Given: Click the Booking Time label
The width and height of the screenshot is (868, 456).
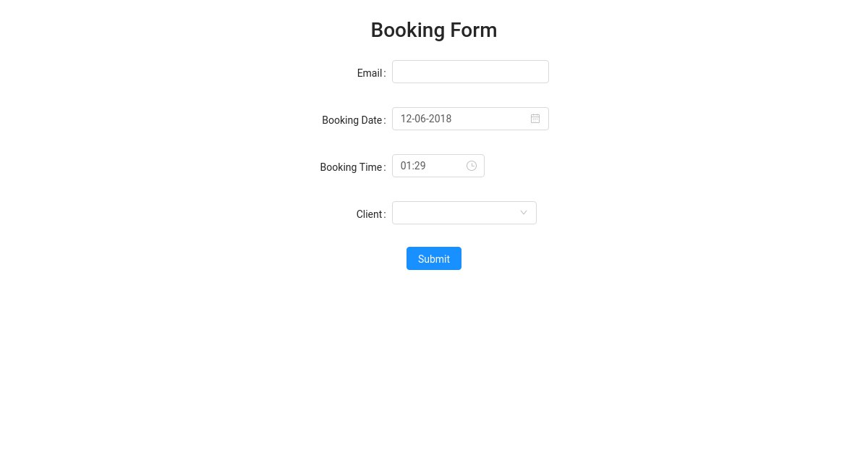Looking at the screenshot, I should [351, 167].
